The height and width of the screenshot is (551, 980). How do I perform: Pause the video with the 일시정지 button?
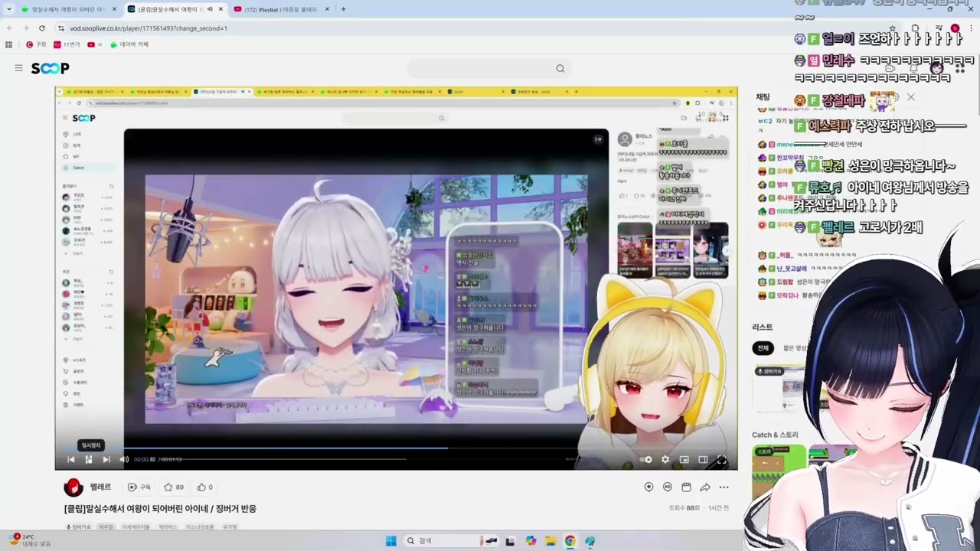pos(89,459)
